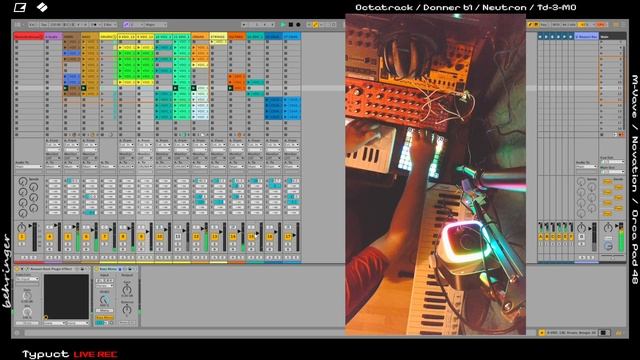640x360 pixels.
Task: Click the orange overload indicator at top right
Action: (601, 24)
